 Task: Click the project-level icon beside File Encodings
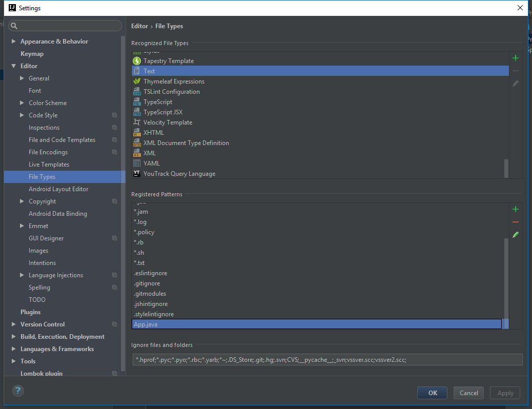click(115, 152)
